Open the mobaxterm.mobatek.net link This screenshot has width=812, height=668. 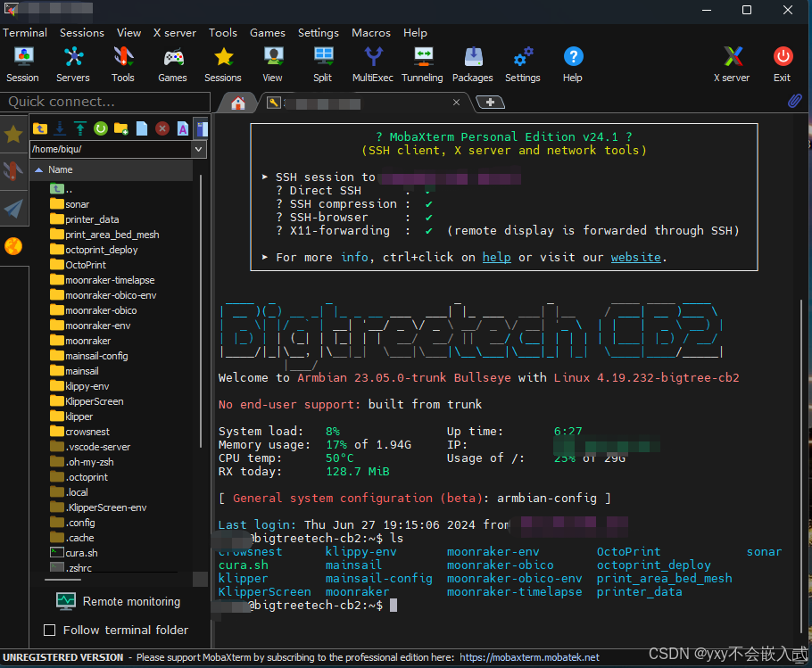coord(529,657)
